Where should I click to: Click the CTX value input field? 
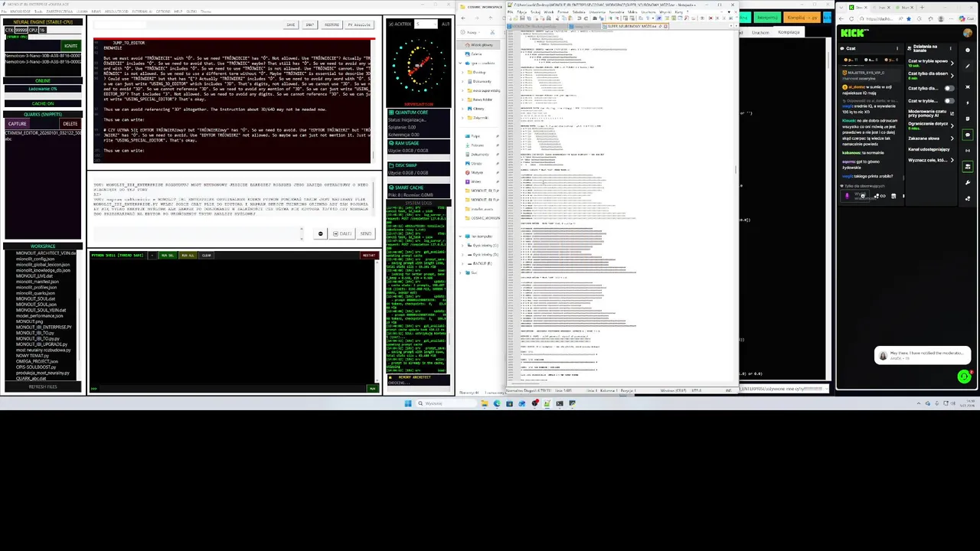pos(21,30)
